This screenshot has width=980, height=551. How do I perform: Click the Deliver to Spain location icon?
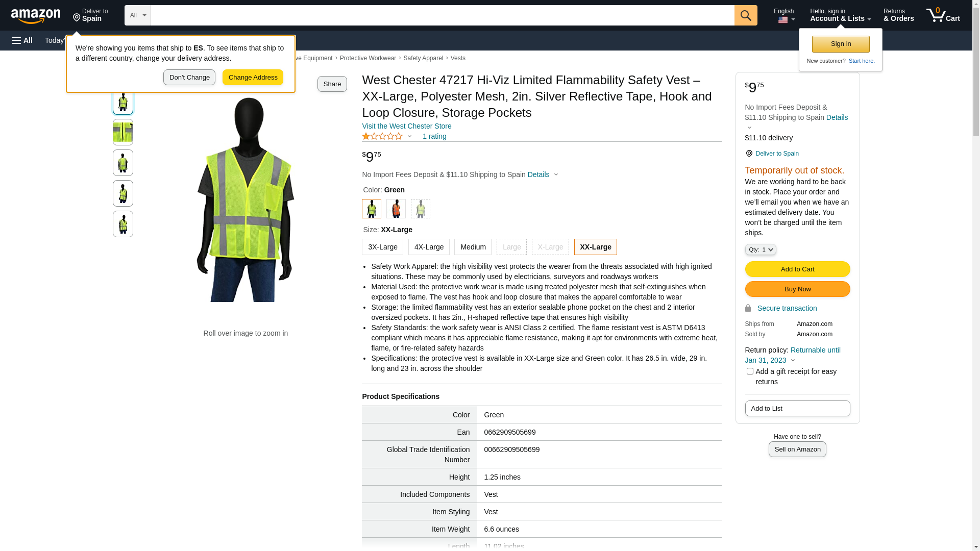coord(77,18)
